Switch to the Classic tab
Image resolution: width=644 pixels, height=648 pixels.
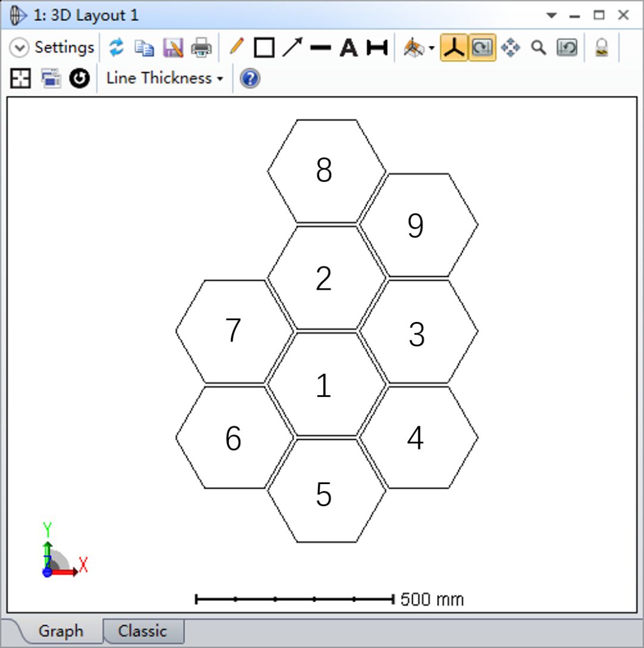coord(143,631)
